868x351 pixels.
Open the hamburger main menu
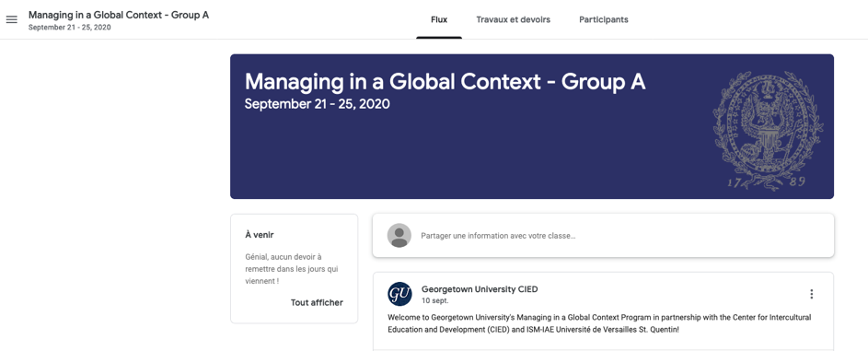click(12, 19)
